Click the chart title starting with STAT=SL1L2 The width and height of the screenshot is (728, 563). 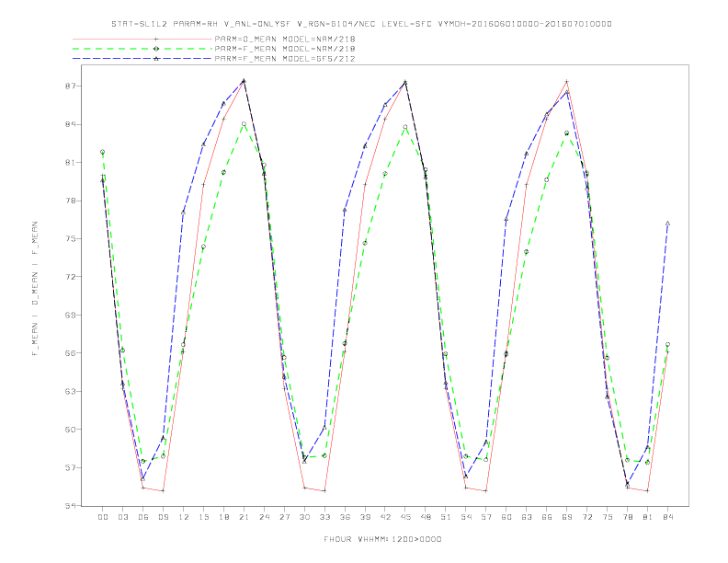[x=361, y=24]
